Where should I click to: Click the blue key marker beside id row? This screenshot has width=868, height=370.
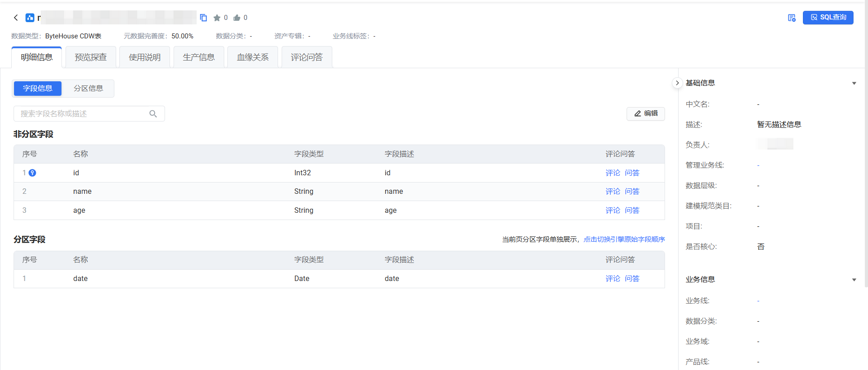(x=33, y=173)
